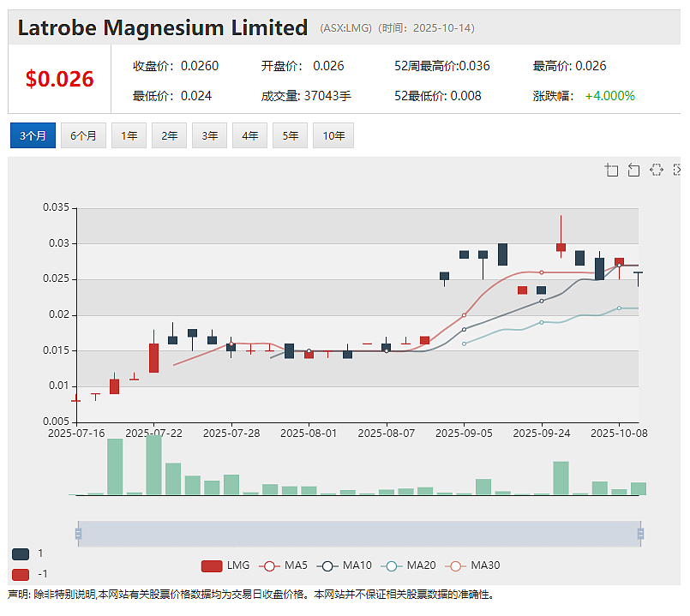
Task: Switch to the 3年 range tab
Action: pyautogui.click(x=209, y=135)
